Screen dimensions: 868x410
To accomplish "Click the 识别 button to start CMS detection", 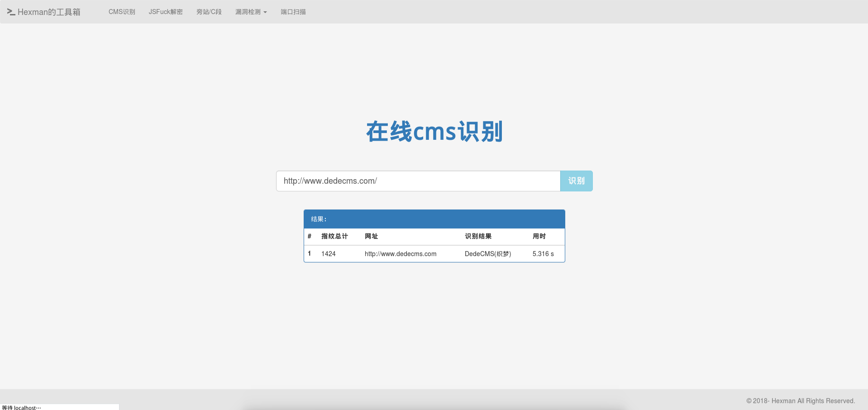I will click(x=576, y=181).
